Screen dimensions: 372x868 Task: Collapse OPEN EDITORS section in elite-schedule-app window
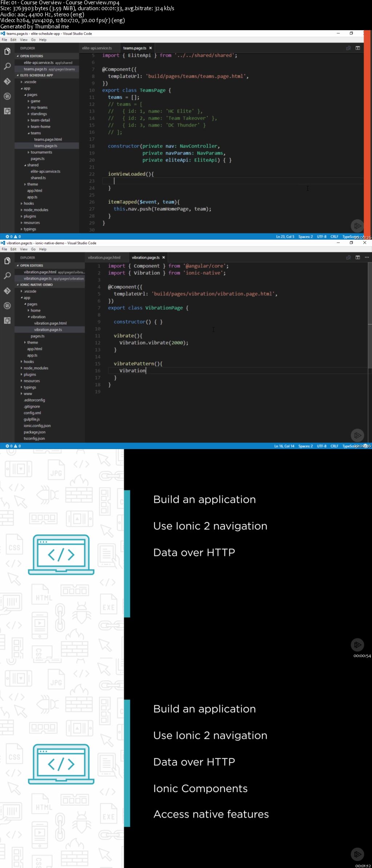pyautogui.click(x=32, y=56)
